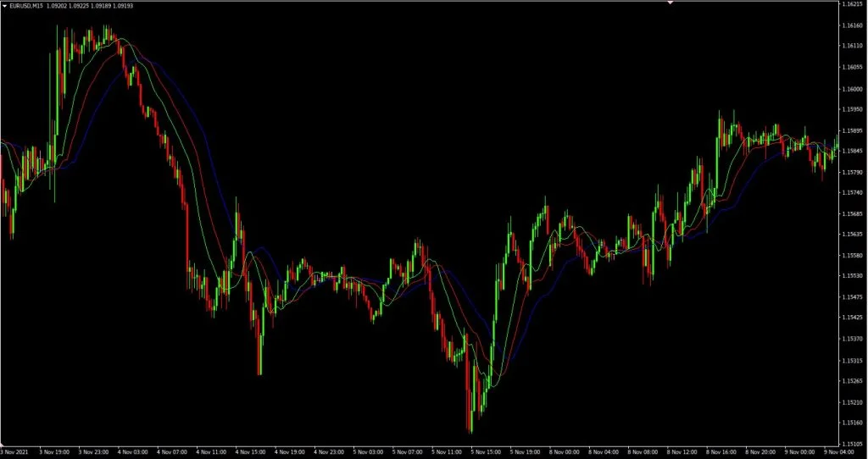
Task: Click time label 4 Nov 07:00
Action: click(x=172, y=452)
